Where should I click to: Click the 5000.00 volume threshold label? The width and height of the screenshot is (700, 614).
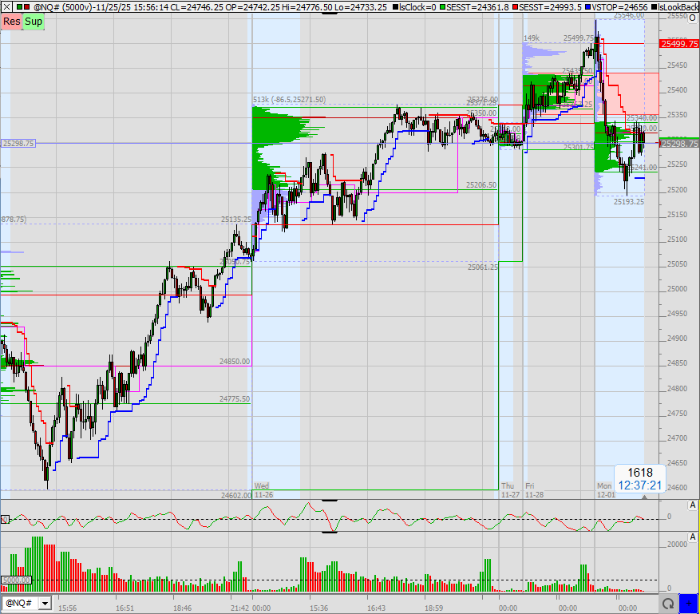[17, 579]
